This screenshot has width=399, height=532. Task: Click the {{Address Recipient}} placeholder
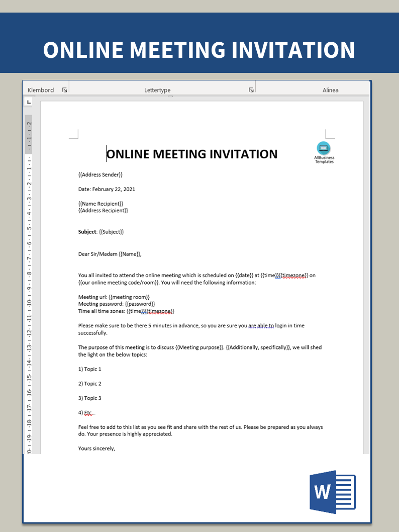point(103,211)
